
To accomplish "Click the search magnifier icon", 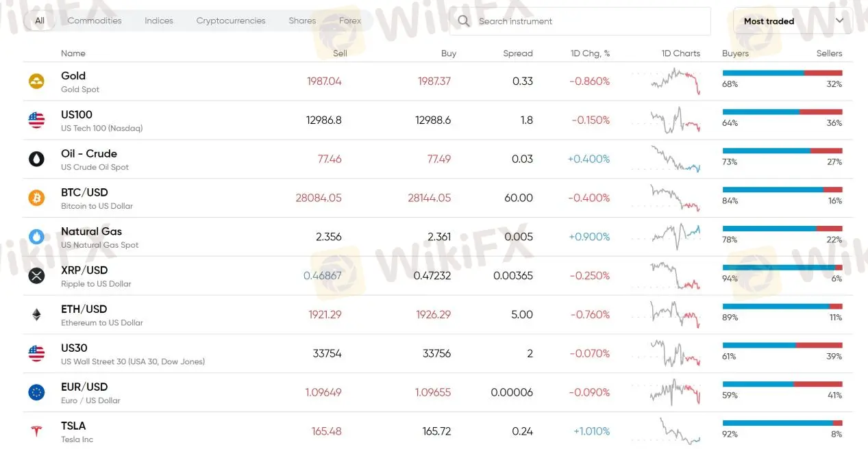I will [x=463, y=21].
